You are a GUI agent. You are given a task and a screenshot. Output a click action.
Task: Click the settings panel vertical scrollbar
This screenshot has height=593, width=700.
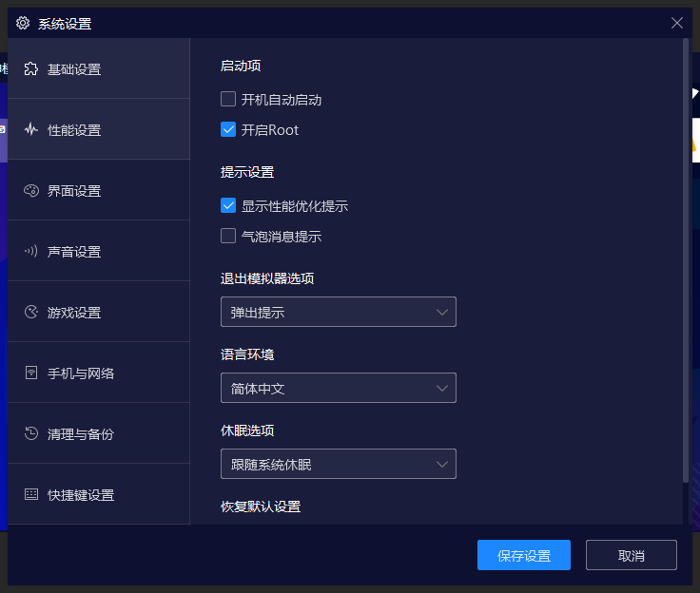pos(686,257)
